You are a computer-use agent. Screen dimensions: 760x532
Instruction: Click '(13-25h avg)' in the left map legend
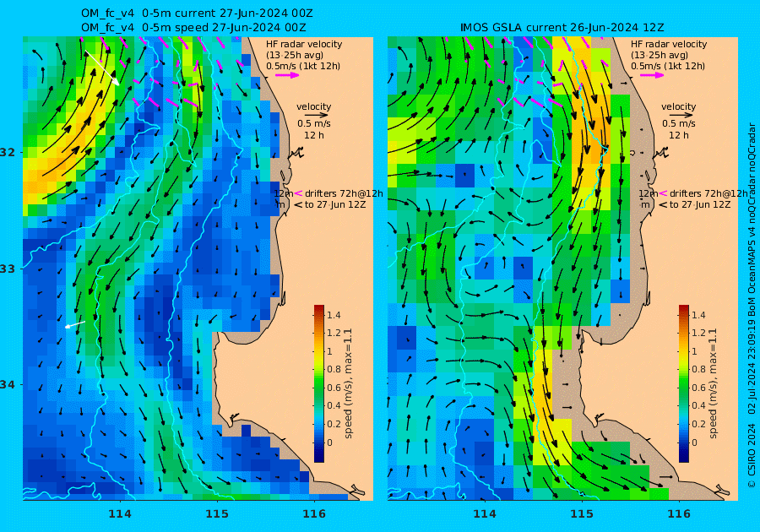[x=294, y=55]
